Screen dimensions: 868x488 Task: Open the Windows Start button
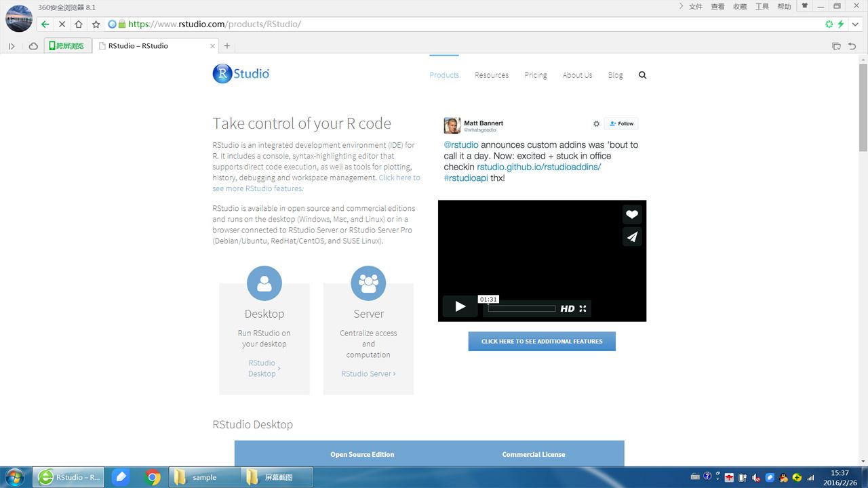point(14,477)
